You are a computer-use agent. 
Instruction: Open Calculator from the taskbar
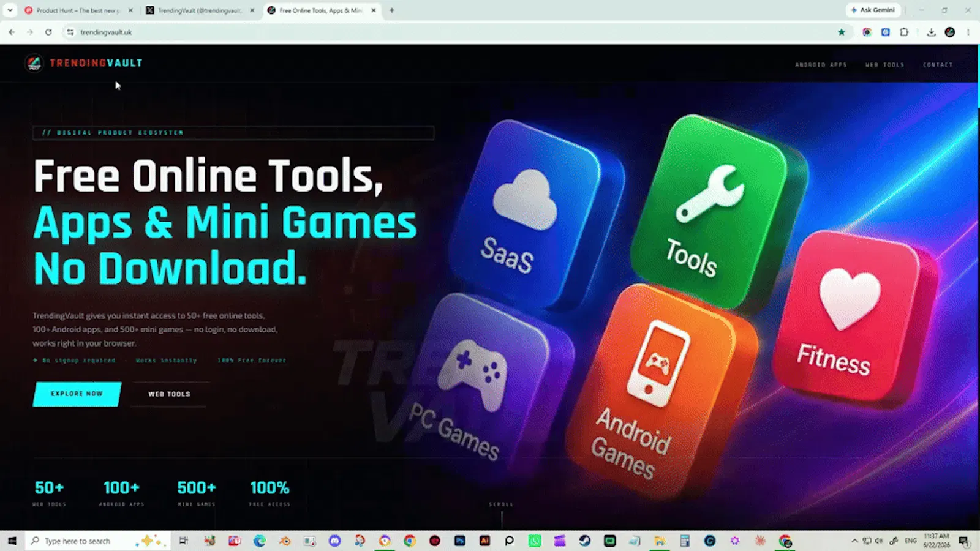click(685, 541)
